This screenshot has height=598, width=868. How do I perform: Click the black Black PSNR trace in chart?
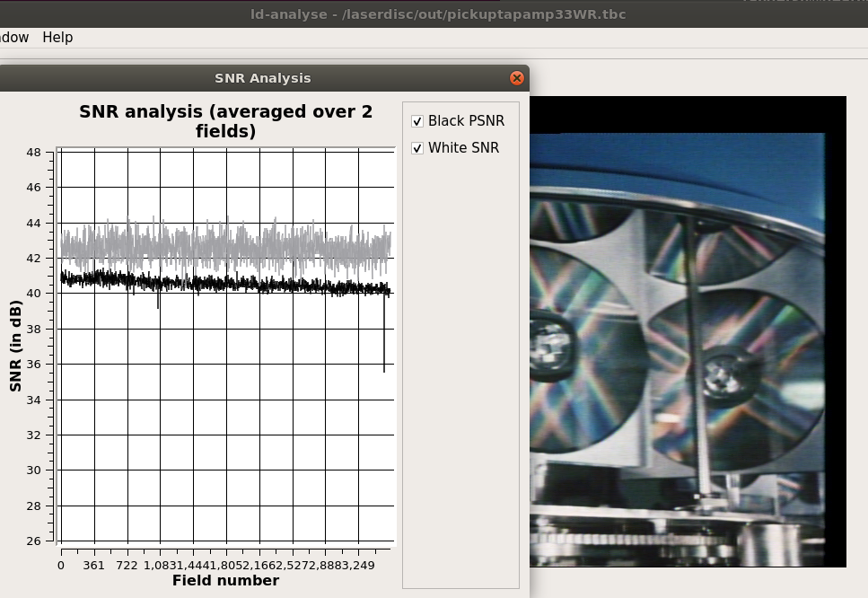click(x=224, y=284)
